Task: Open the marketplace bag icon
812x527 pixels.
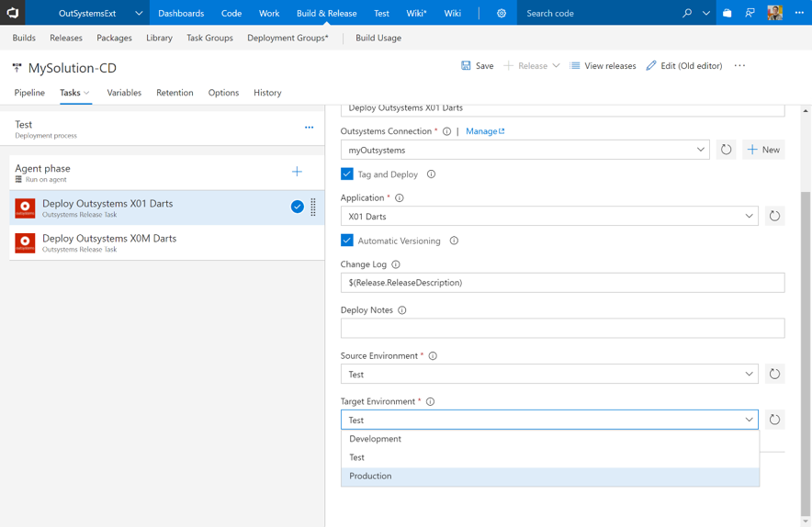Action: tap(727, 13)
